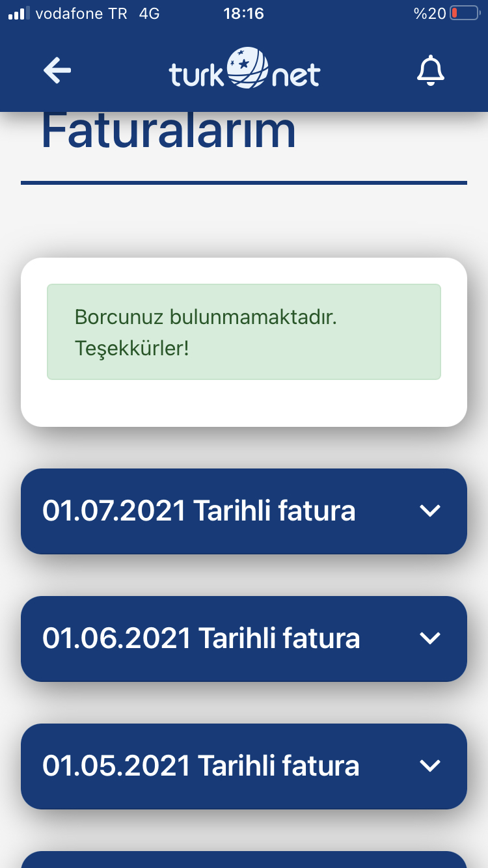Viewport: 488px width, 868px height.
Task: Expand chevron of 01.05.2021 invoice
Action: pos(430,766)
